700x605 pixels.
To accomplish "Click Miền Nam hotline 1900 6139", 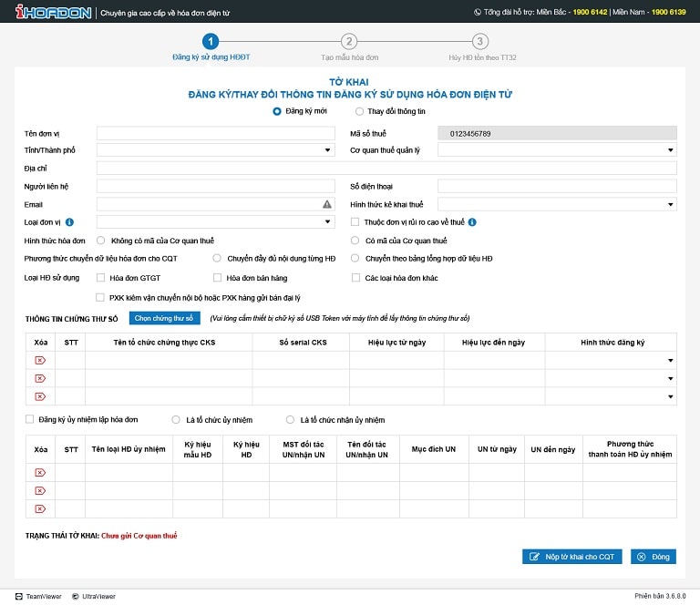I will 668,13.
